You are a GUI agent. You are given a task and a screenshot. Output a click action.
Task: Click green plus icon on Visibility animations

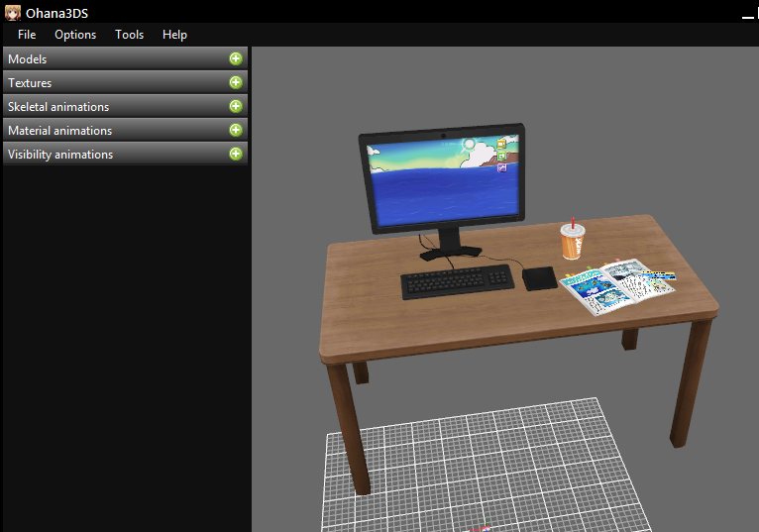coord(236,154)
